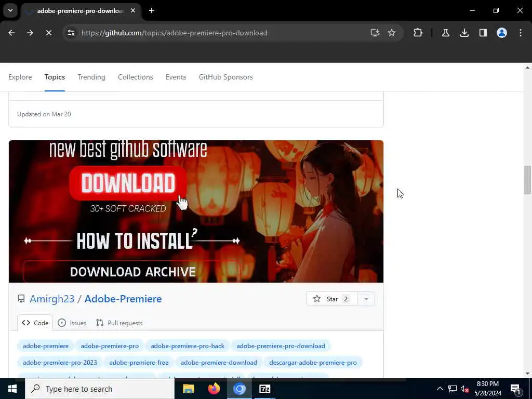Viewport: 532px width, 399px height.
Task: Select the Topics tab
Action: pos(55,77)
